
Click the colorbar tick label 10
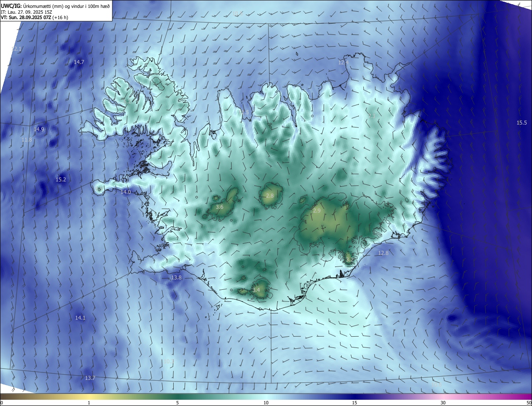(x=266, y=403)
